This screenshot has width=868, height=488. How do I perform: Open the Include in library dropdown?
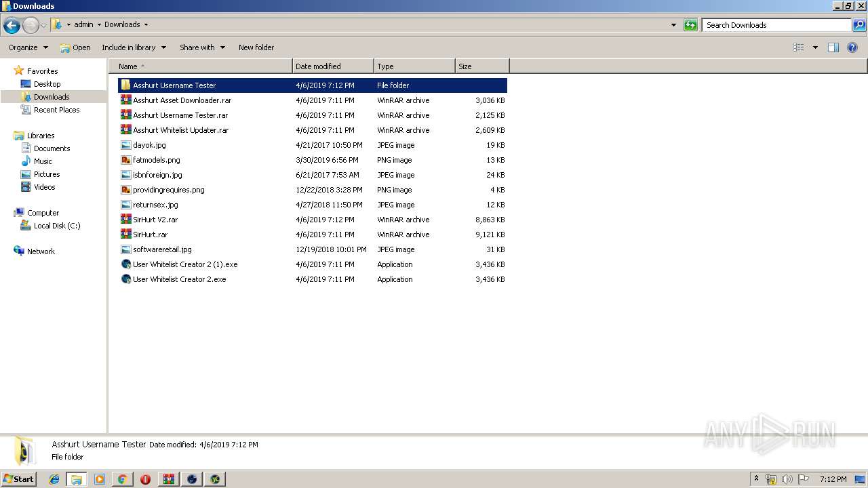134,47
